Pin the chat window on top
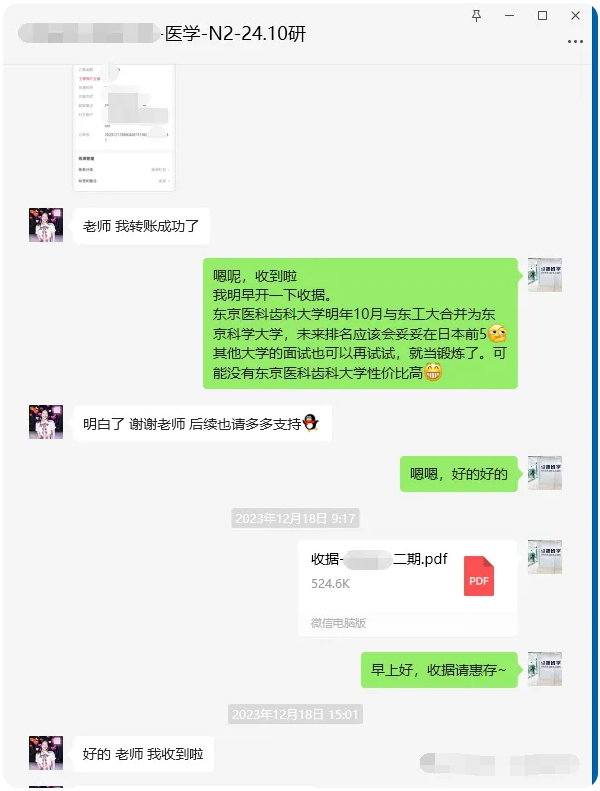The width and height of the screenshot is (600, 791). (476, 16)
